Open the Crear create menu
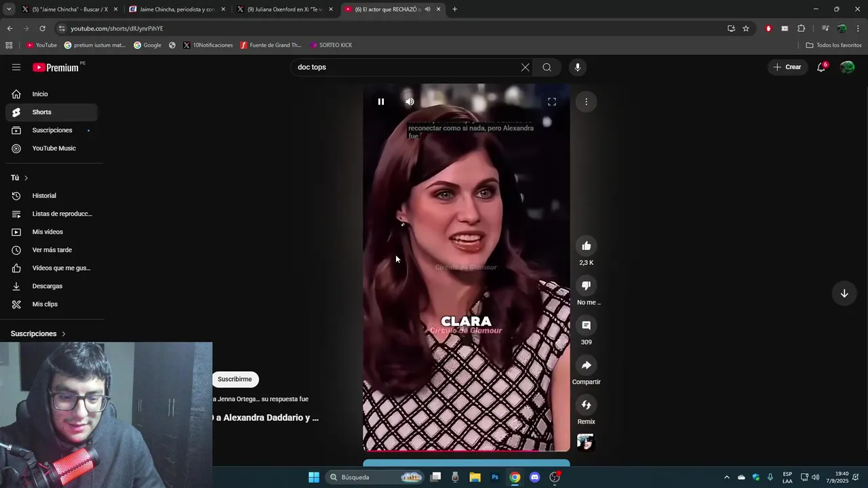The width and height of the screenshot is (868, 488). tap(787, 67)
